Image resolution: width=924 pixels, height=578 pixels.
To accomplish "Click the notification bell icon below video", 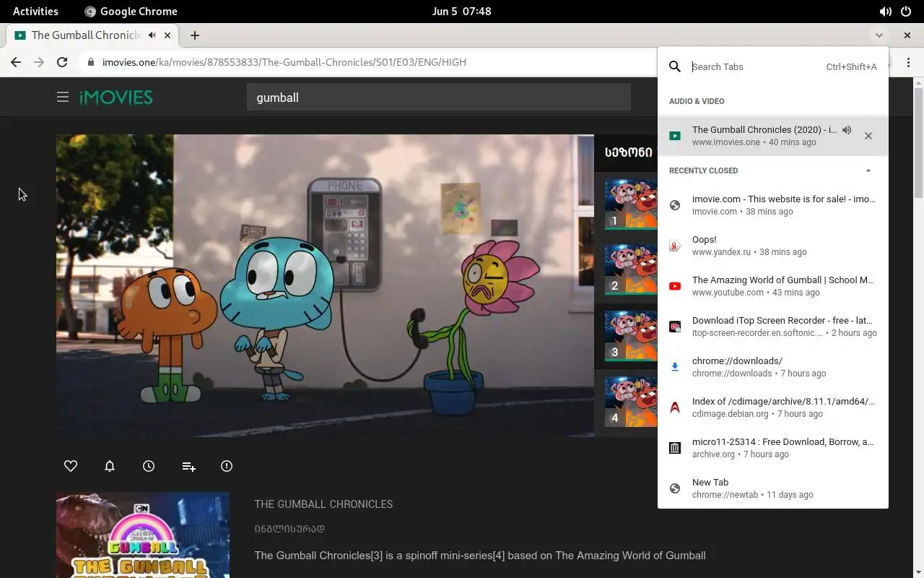I will [110, 466].
